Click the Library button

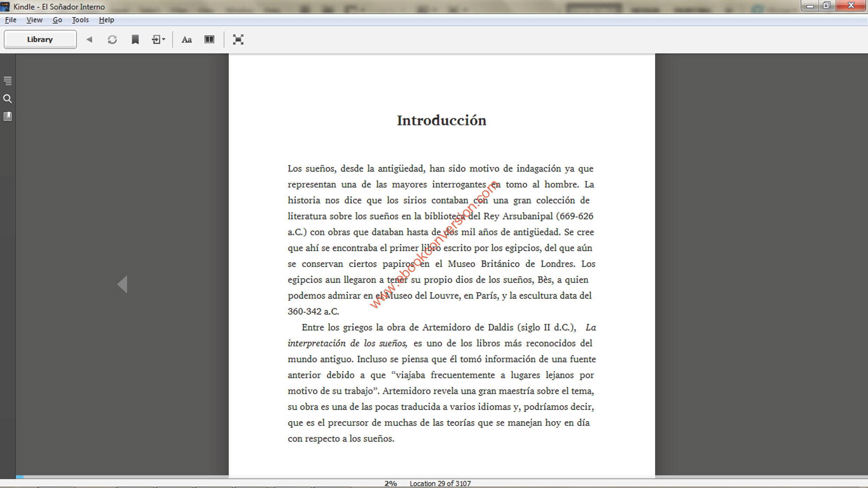click(40, 39)
